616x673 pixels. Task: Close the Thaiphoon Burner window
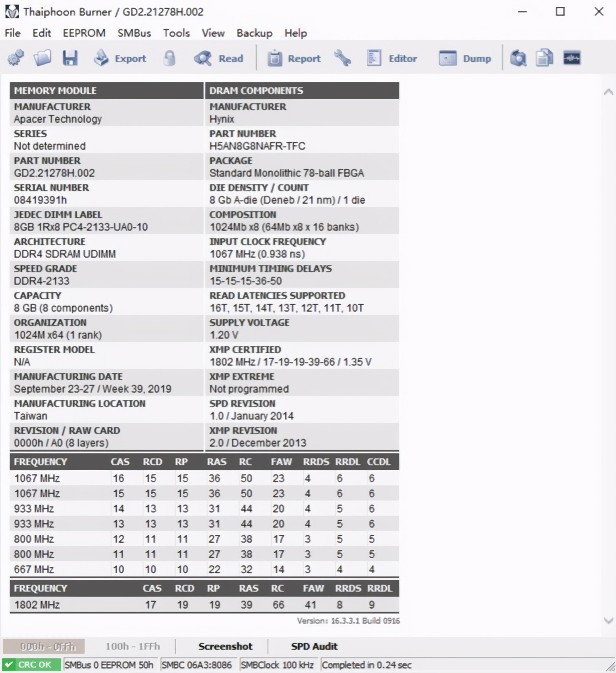click(599, 11)
